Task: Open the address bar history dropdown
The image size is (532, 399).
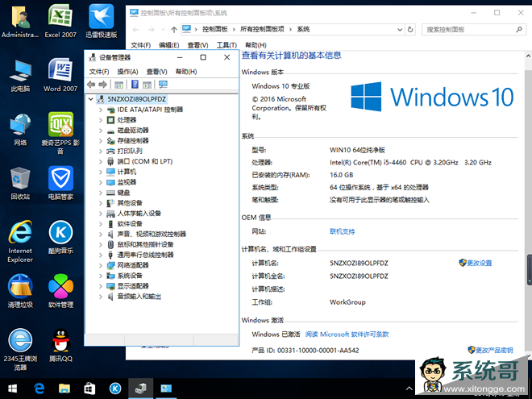Action: click(x=400, y=30)
